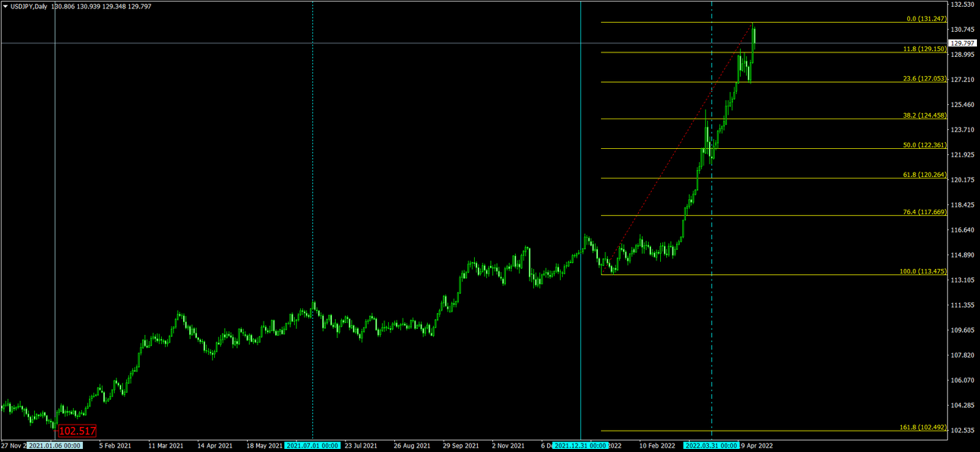Click the 109.605 price scale value
Screen dimensions: 980x452
963,330
